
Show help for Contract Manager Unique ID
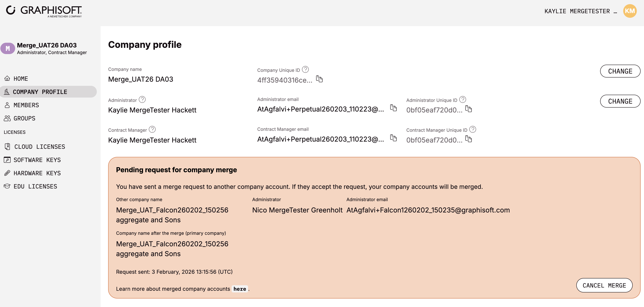(473, 129)
